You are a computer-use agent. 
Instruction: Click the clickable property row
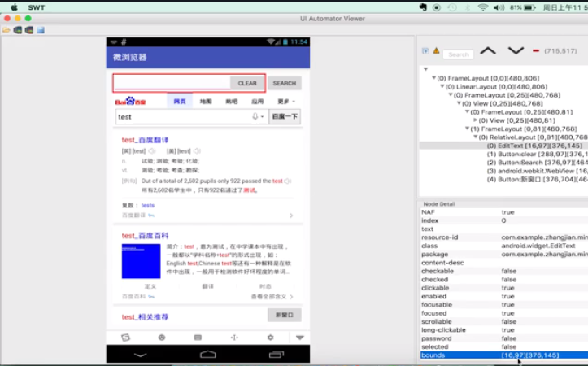click(x=504, y=288)
